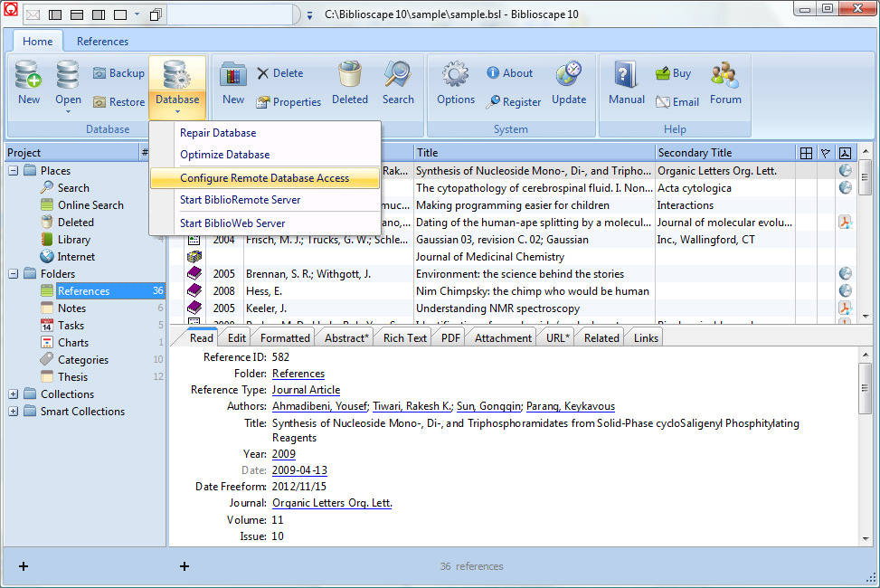Switch to the Edit tab
Image resolution: width=880 pixels, height=588 pixels.
click(236, 338)
